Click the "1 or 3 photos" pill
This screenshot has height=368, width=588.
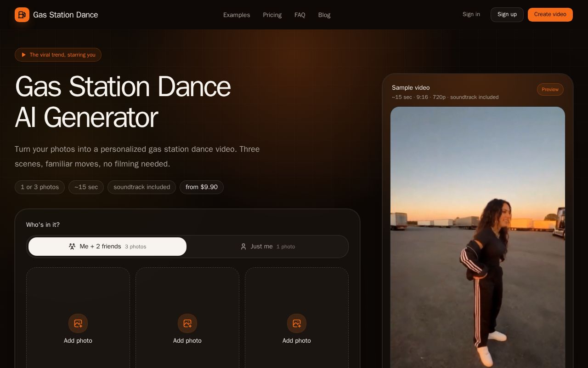click(x=40, y=187)
